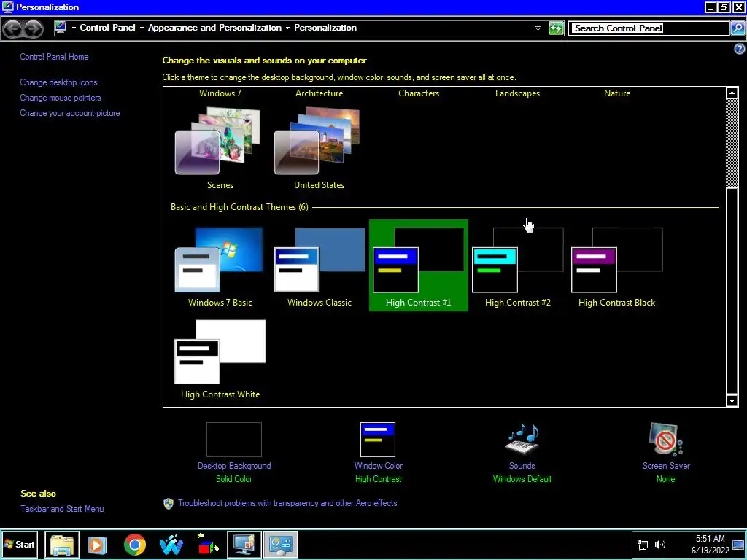Open Change your account picture link
The height and width of the screenshot is (560, 747).
pyautogui.click(x=70, y=113)
